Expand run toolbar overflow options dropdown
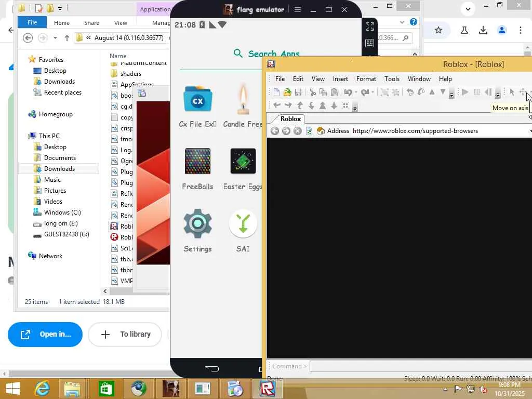The width and height of the screenshot is (532, 399). [498, 95]
